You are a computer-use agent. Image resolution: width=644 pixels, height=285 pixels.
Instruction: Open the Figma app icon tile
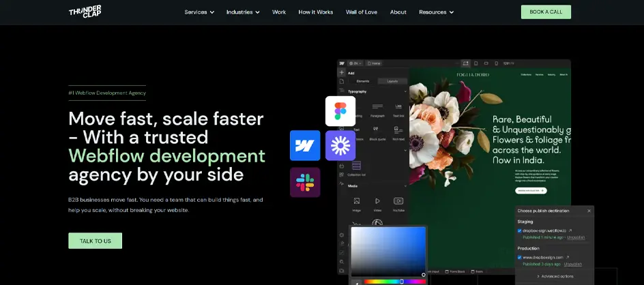[x=340, y=111]
